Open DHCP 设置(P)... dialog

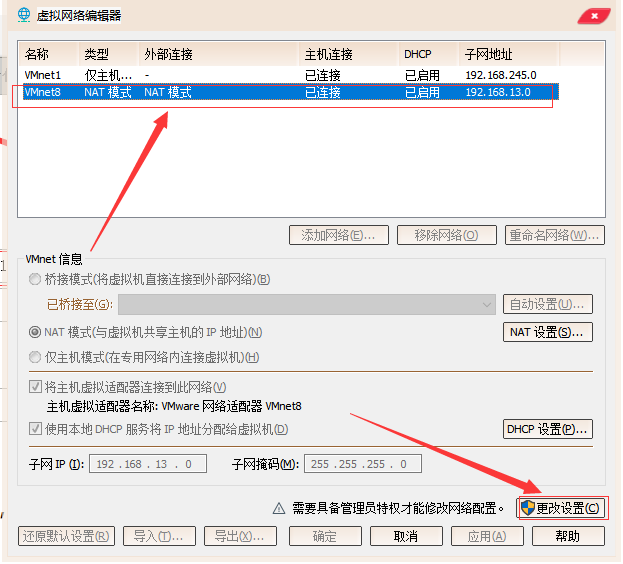pyautogui.click(x=548, y=429)
